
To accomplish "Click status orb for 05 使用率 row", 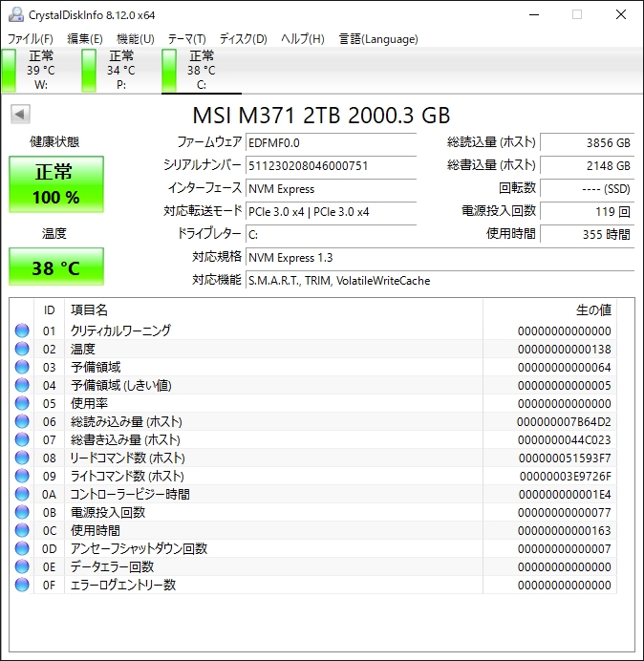I will (22, 403).
